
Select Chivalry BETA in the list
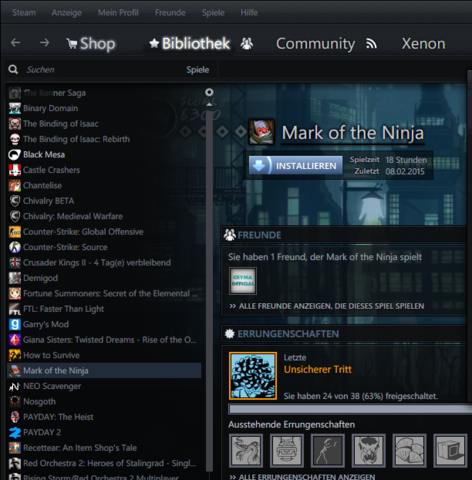pyautogui.click(x=104, y=201)
